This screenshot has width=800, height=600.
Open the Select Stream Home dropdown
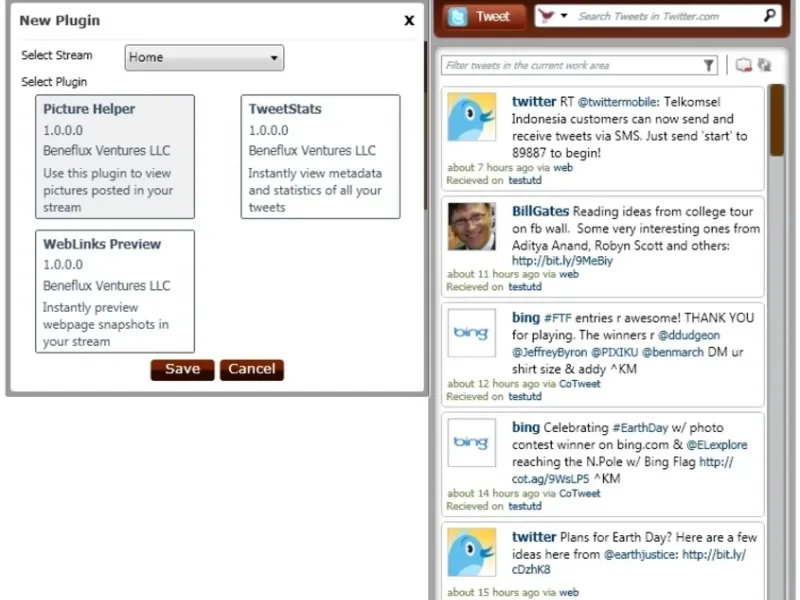tap(204, 58)
